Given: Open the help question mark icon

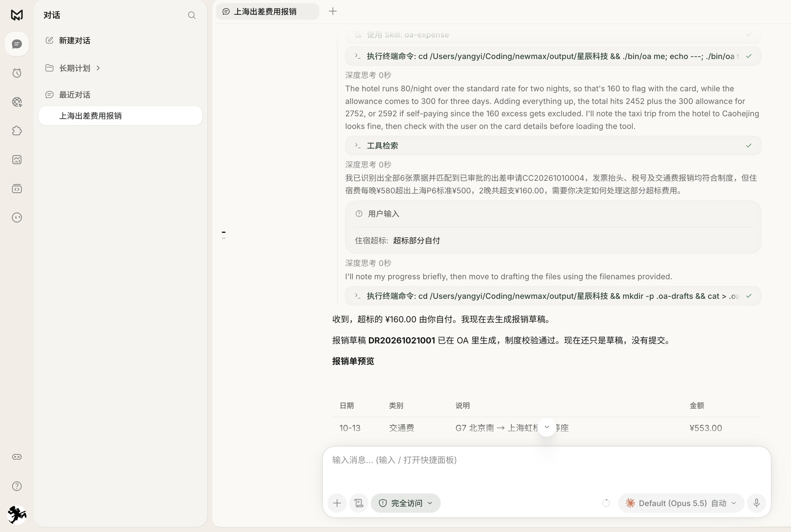Looking at the screenshot, I should click(17, 486).
